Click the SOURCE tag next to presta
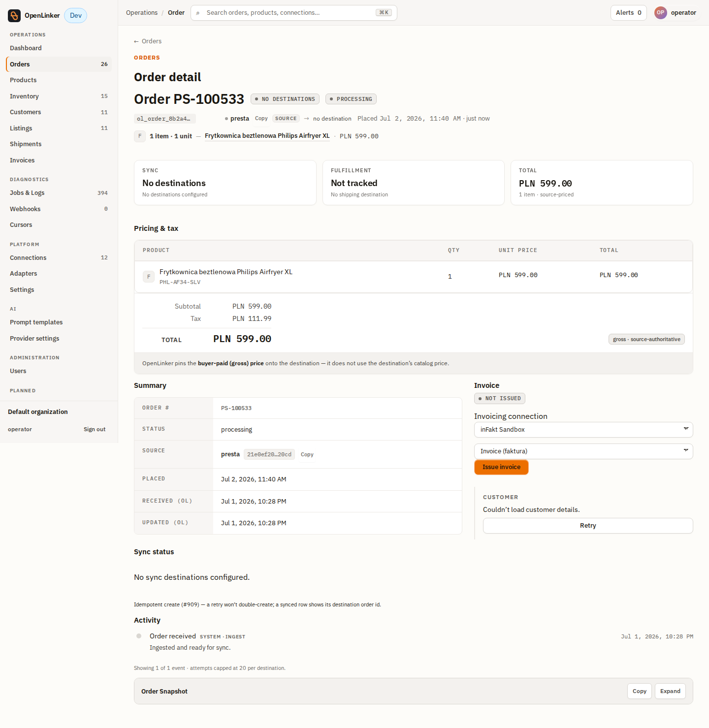 tap(286, 119)
